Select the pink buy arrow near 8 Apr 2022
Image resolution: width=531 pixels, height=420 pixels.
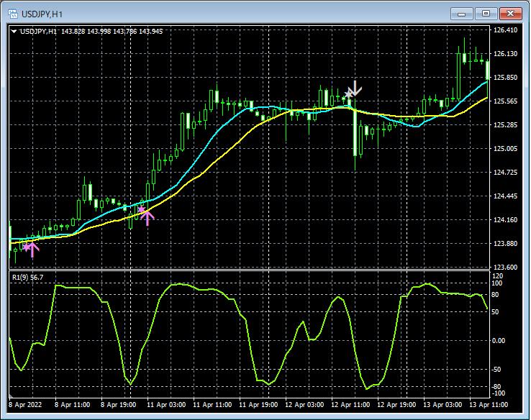pyautogui.click(x=32, y=250)
